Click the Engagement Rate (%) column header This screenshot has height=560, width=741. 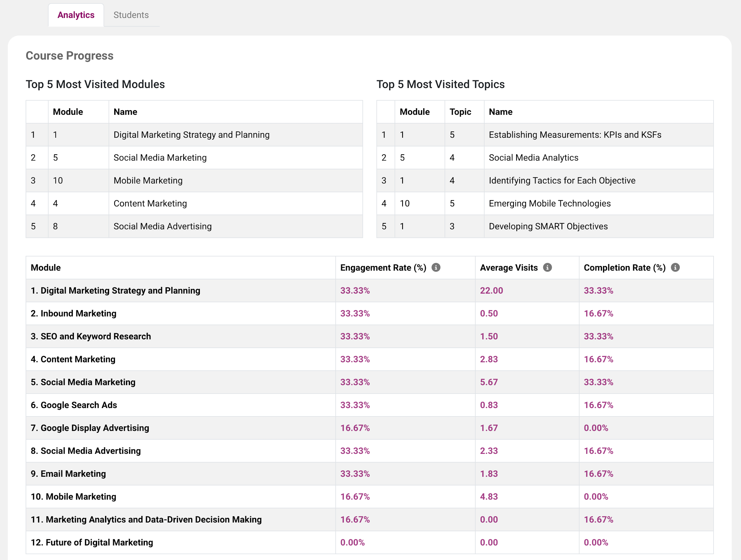(383, 267)
